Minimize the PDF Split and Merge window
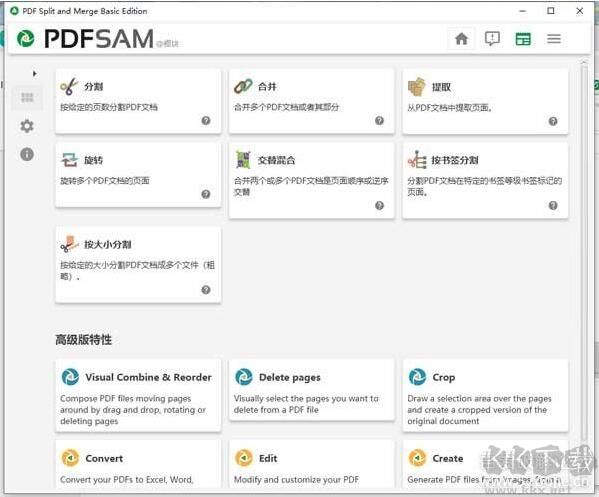The width and height of the screenshot is (599, 497). click(x=523, y=11)
